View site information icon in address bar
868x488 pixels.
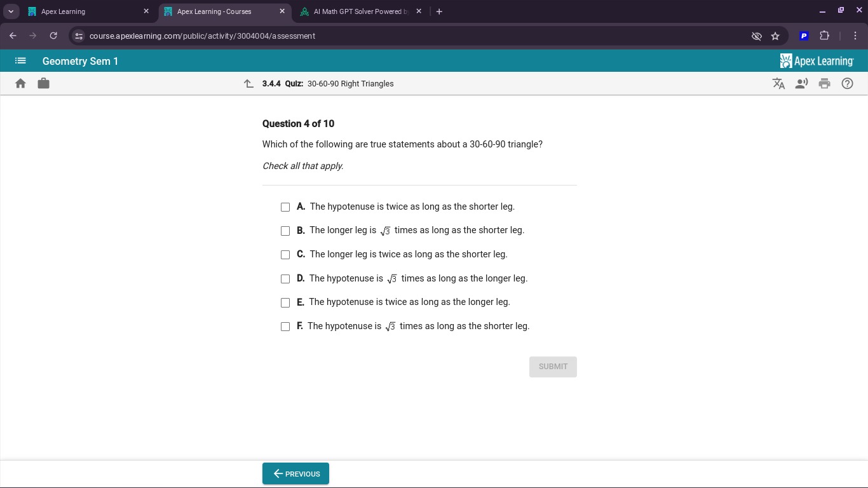(x=79, y=36)
